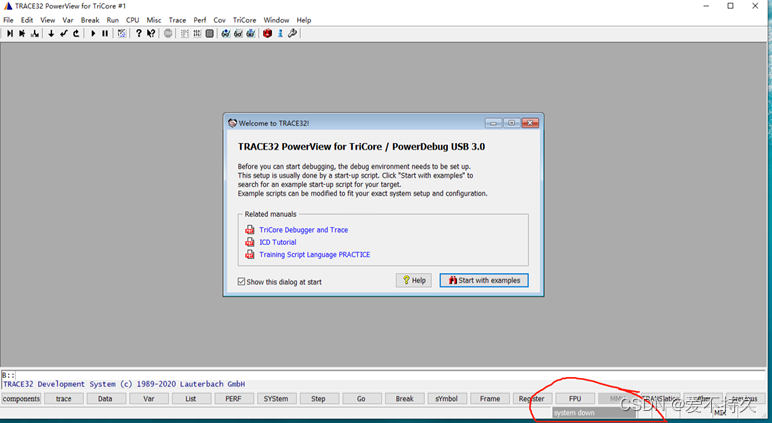772x423 pixels.
Task: Click the curved-arrow Up toolbar icon
Action: coord(76,33)
